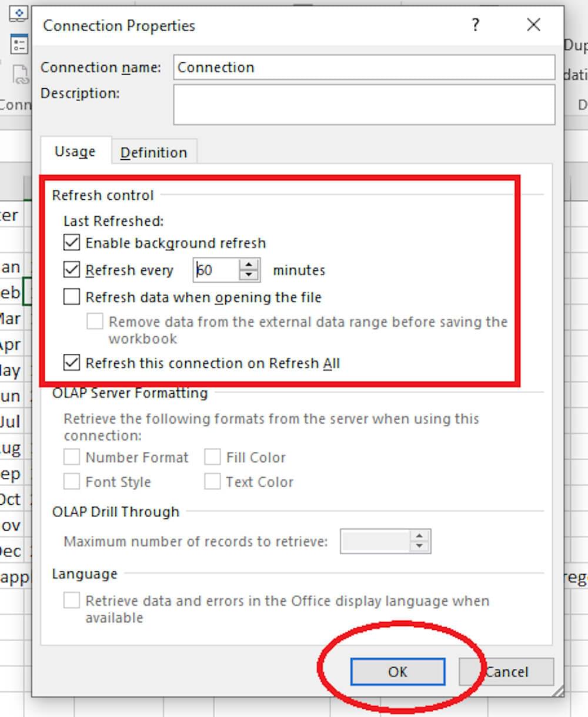Uncheck the Refresh every minutes checkbox
This screenshot has width=588, height=717.
[72, 270]
